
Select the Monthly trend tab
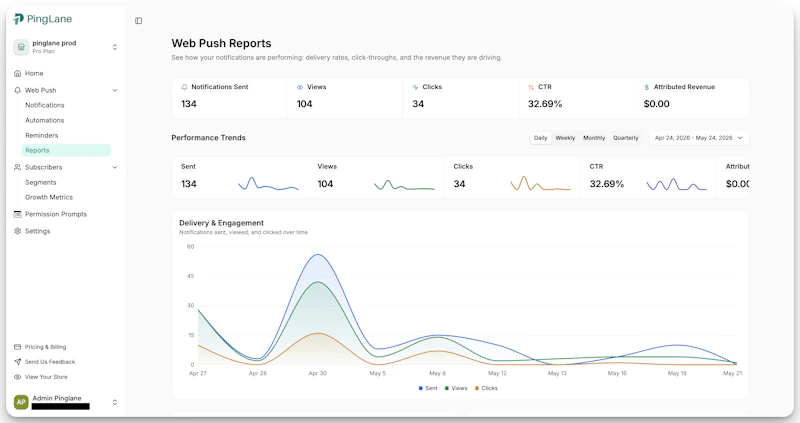(x=594, y=138)
